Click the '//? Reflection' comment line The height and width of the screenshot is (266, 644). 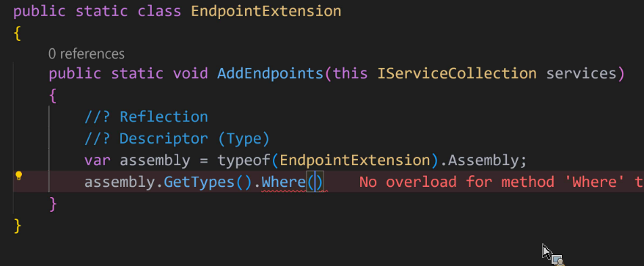[146, 117]
